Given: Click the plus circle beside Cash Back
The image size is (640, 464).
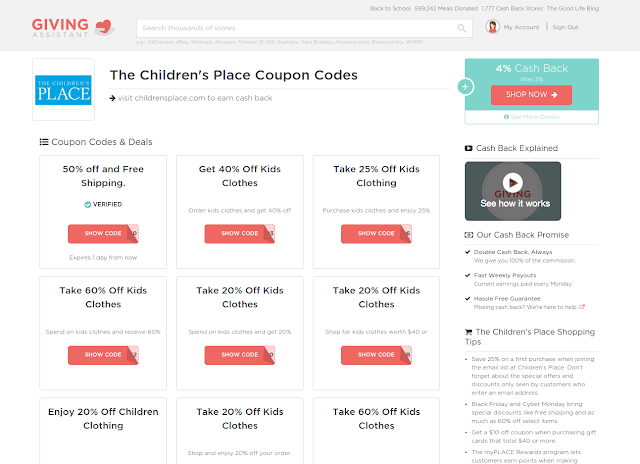Looking at the screenshot, I should point(465,87).
